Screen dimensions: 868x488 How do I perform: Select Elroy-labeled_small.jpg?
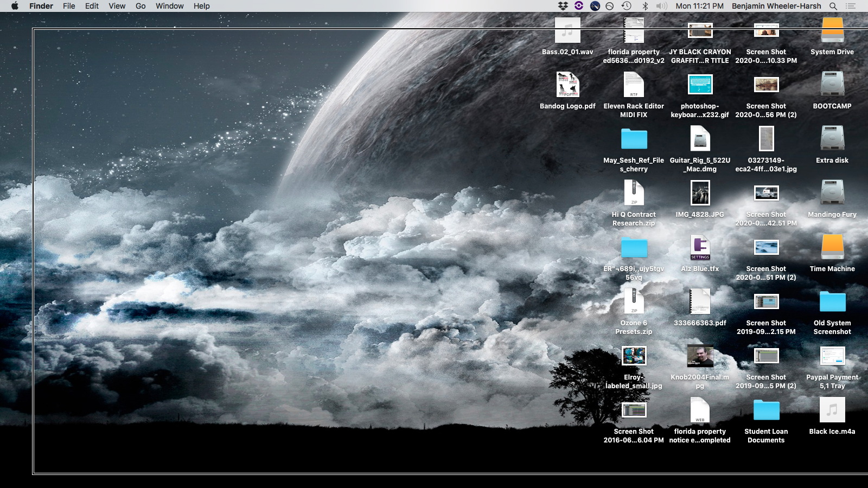tap(634, 356)
